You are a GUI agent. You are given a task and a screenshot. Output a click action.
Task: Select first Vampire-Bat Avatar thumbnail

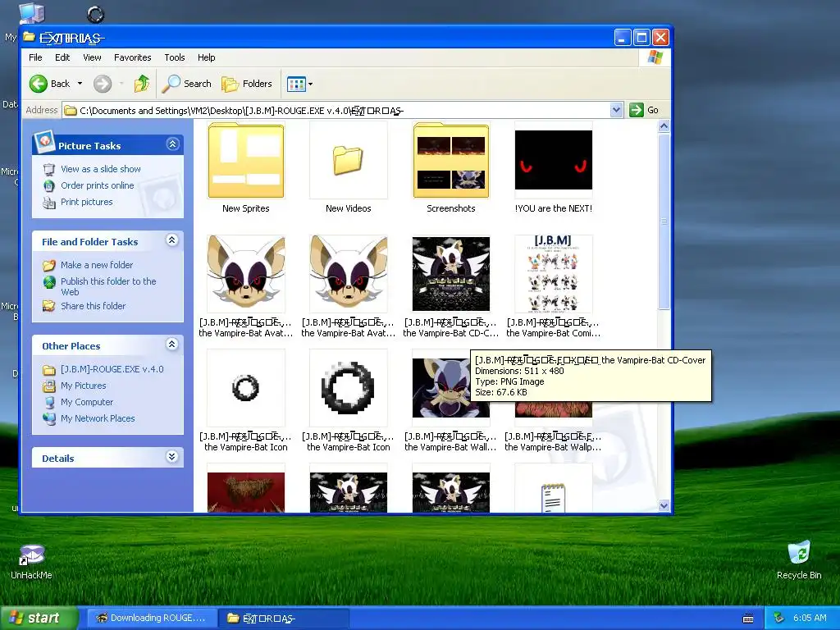pos(246,274)
